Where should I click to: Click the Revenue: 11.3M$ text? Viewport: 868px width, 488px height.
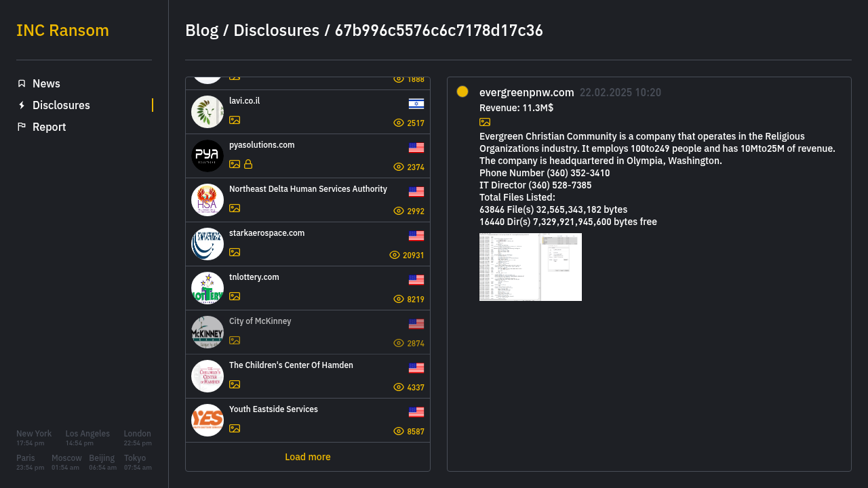click(517, 108)
